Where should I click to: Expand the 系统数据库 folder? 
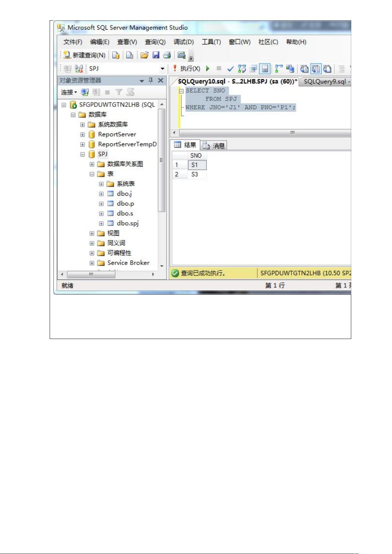(x=83, y=125)
